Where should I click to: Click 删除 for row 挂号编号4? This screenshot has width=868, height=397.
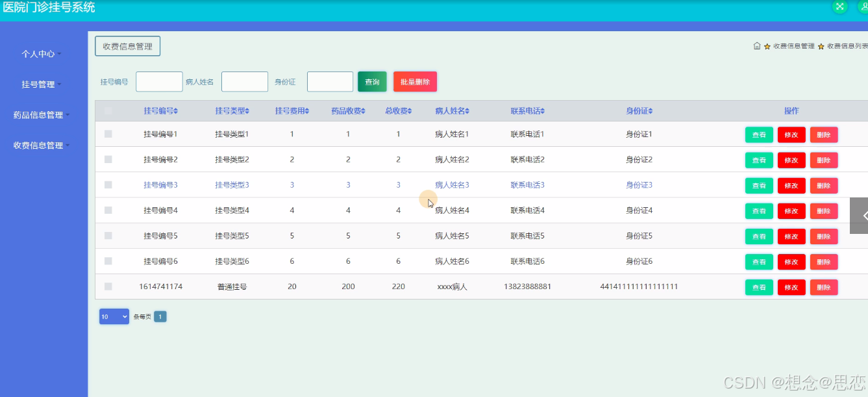tap(824, 211)
